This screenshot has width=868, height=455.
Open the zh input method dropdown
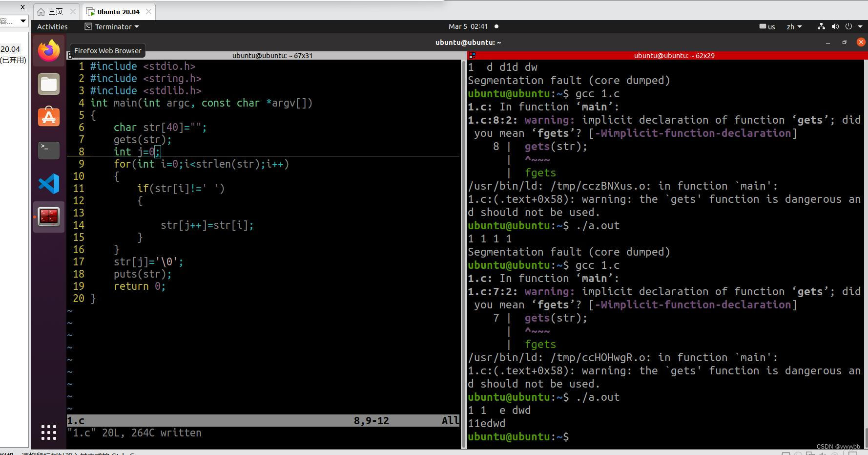point(794,26)
